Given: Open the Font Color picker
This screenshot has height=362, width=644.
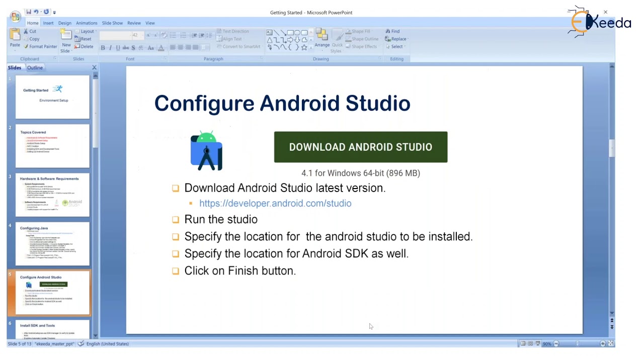Looking at the screenshot, I should tap(161, 48).
